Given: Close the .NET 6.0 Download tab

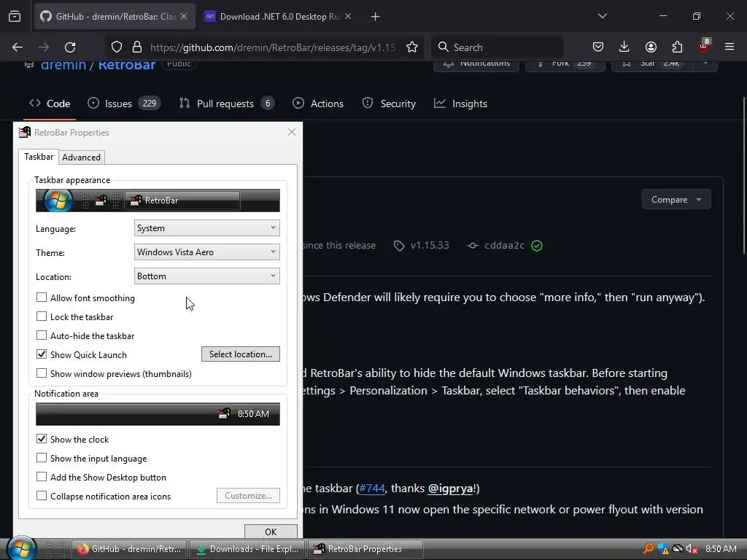Looking at the screenshot, I should point(348,17).
